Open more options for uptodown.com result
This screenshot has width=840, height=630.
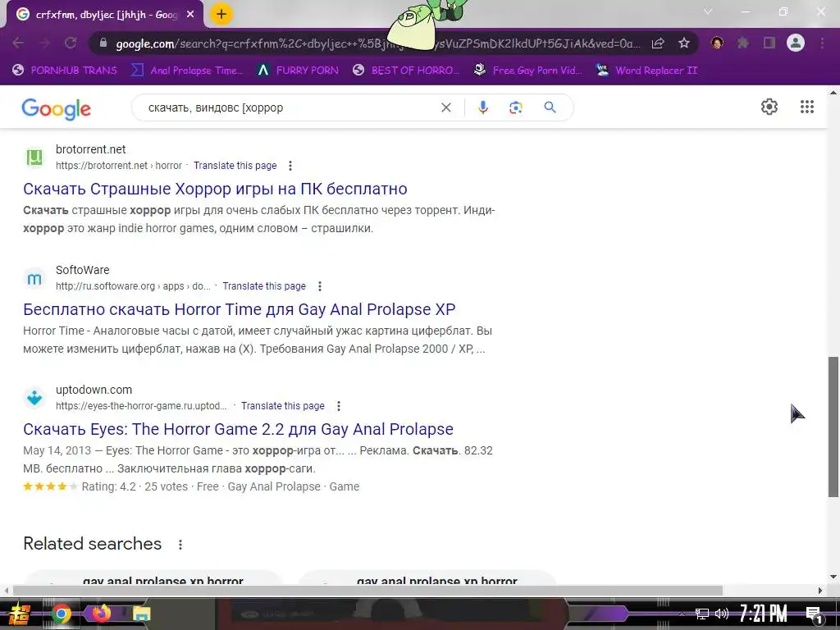click(338, 406)
